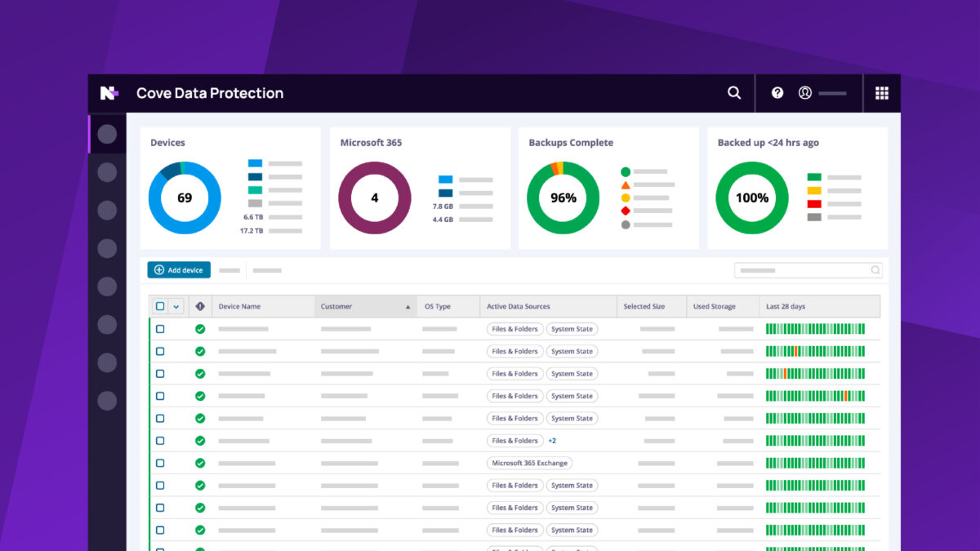The image size is (980, 551).
Task: Open the help menu via question mark icon
Action: [x=777, y=92]
